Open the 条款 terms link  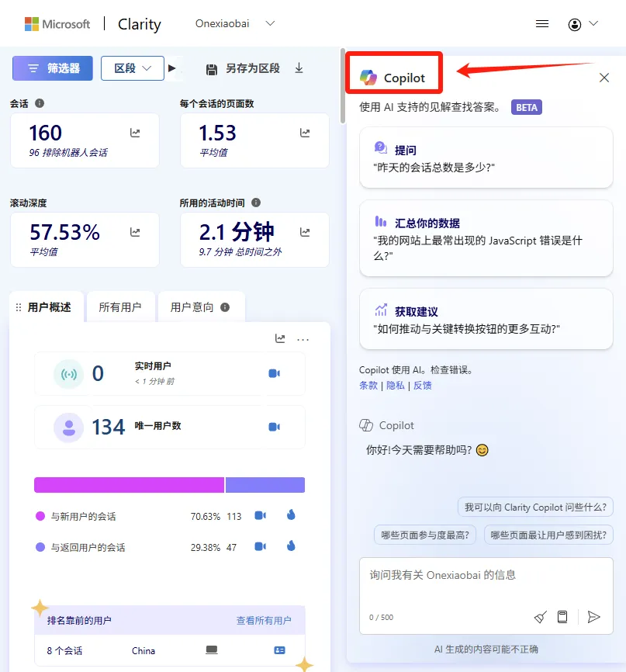click(x=368, y=386)
